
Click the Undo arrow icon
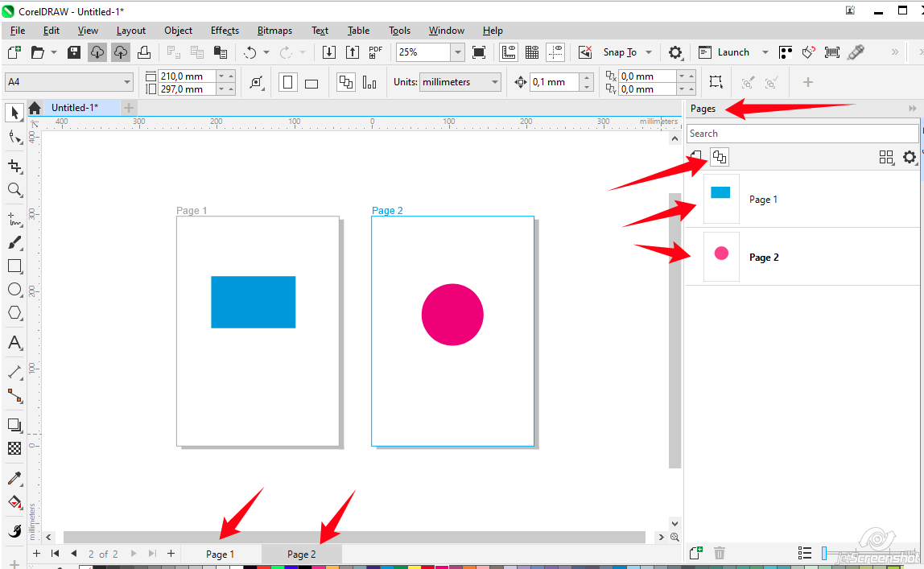tap(250, 52)
